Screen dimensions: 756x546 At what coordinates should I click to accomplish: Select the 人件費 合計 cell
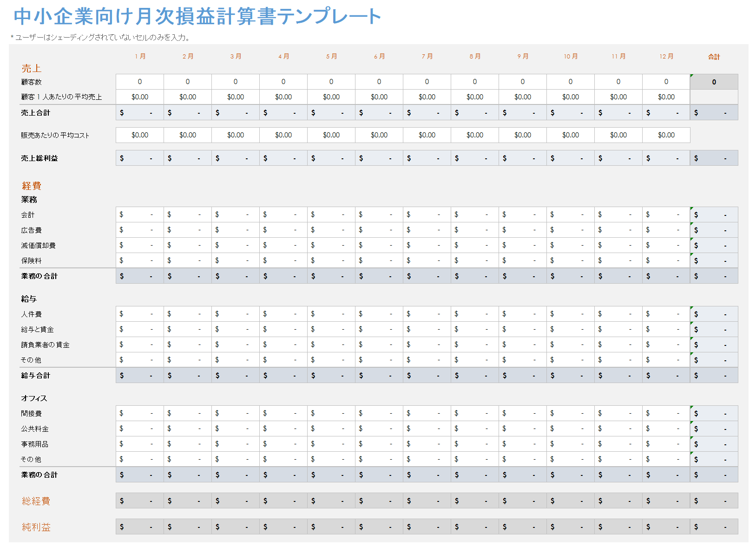tap(714, 314)
